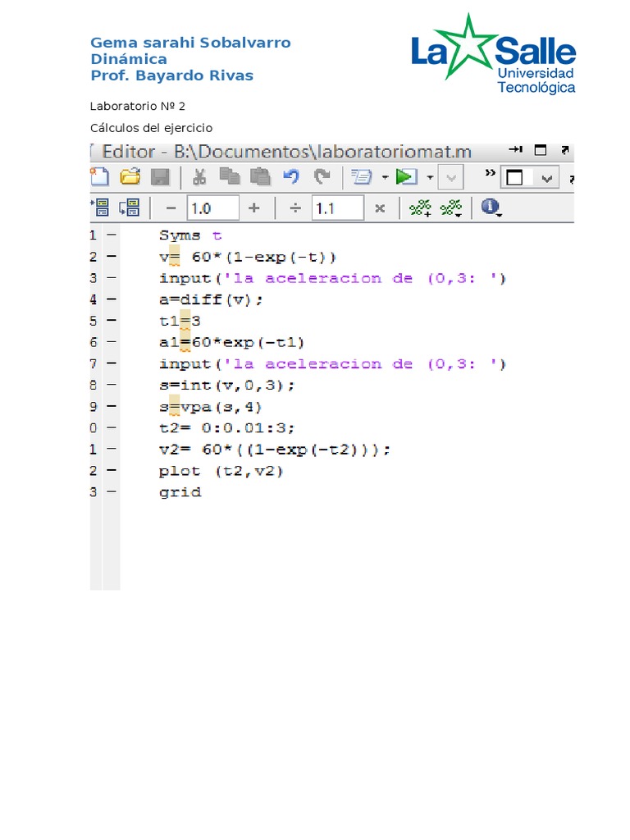Maximize the editor panel using the square icon

(x=541, y=150)
